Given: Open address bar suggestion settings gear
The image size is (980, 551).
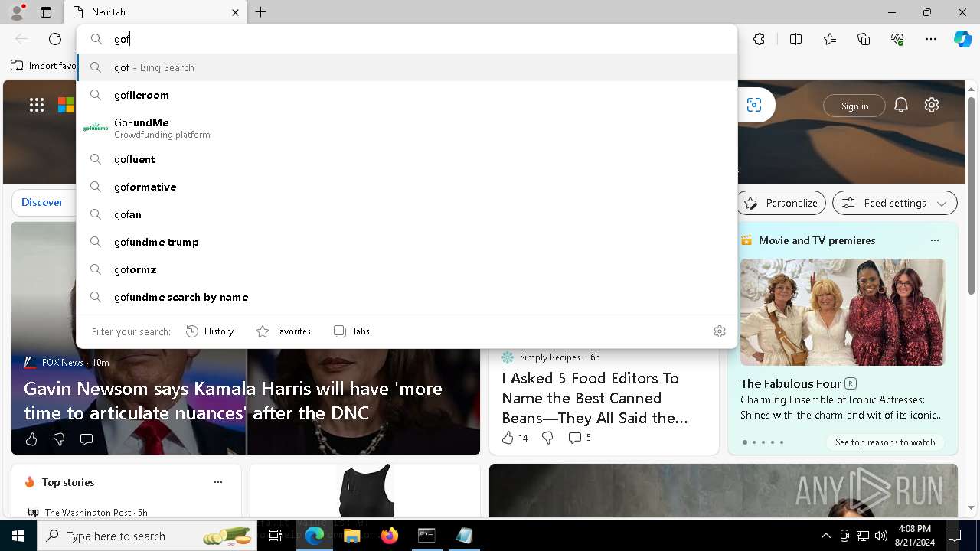Looking at the screenshot, I should point(720,331).
